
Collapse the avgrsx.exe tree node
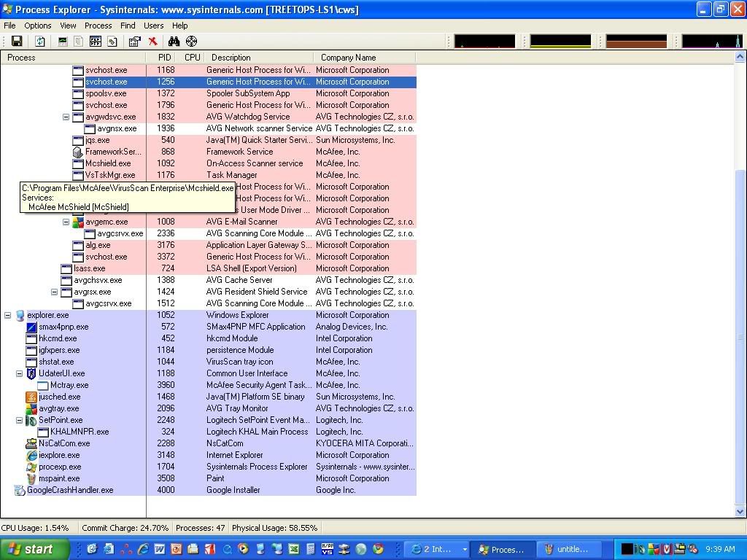click(54, 292)
